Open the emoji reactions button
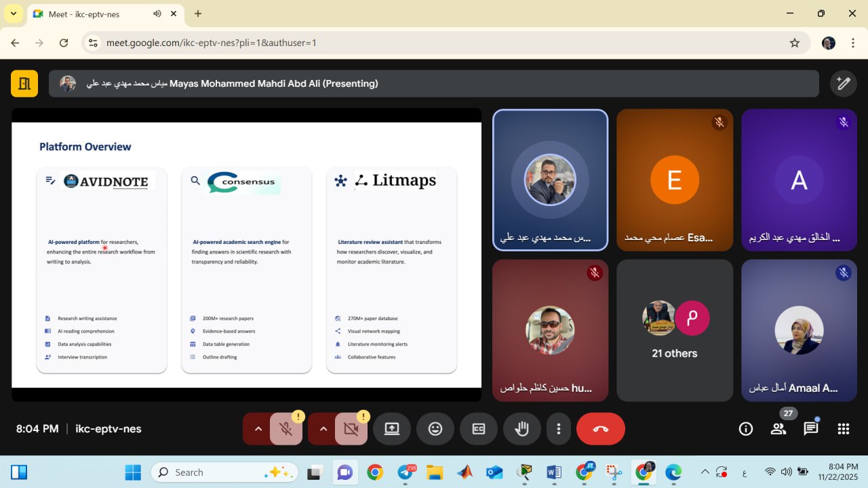This screenshot has width=868, height=488. [x=435, y=428]
